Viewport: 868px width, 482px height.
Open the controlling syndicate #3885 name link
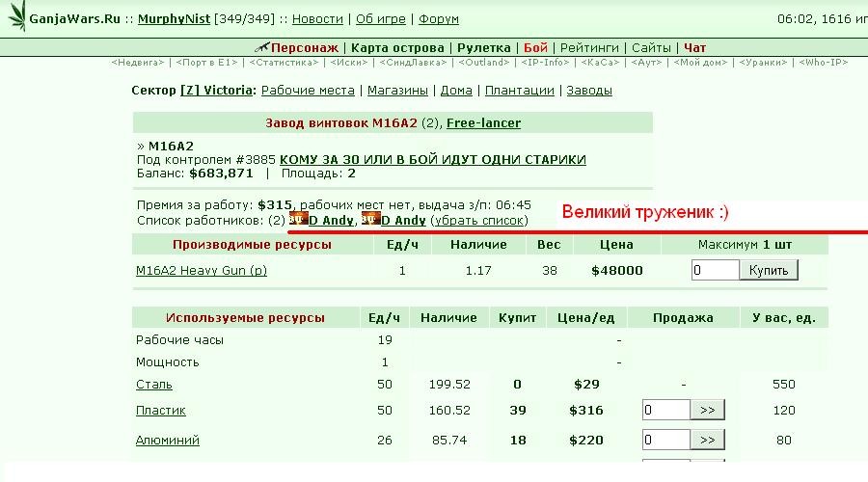click(432, 159)
